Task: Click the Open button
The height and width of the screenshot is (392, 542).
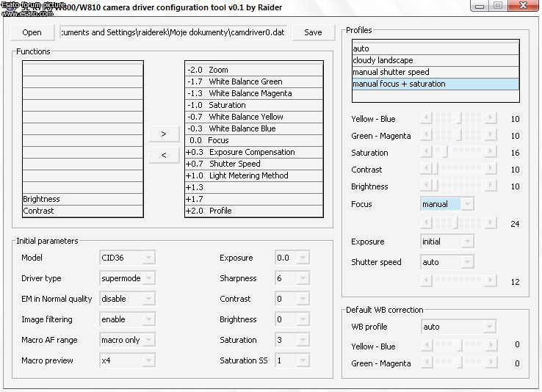Action: click(32, 32)
